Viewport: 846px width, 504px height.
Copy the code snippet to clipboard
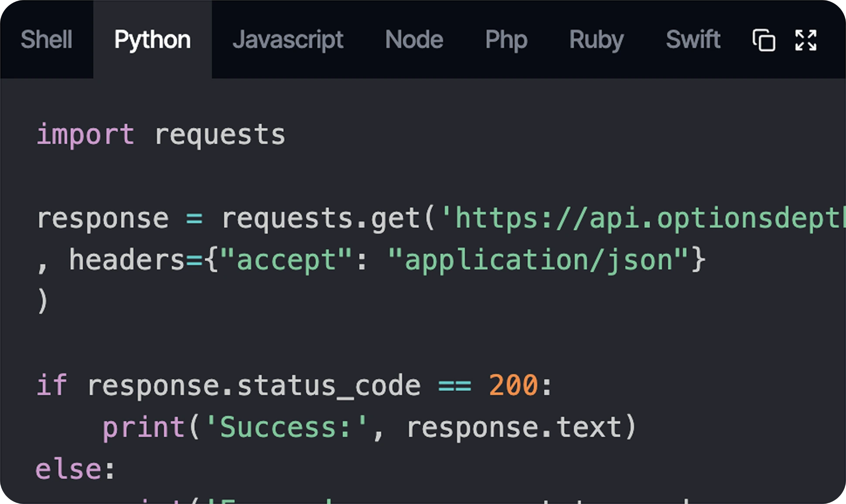click(x=764, y=40)
